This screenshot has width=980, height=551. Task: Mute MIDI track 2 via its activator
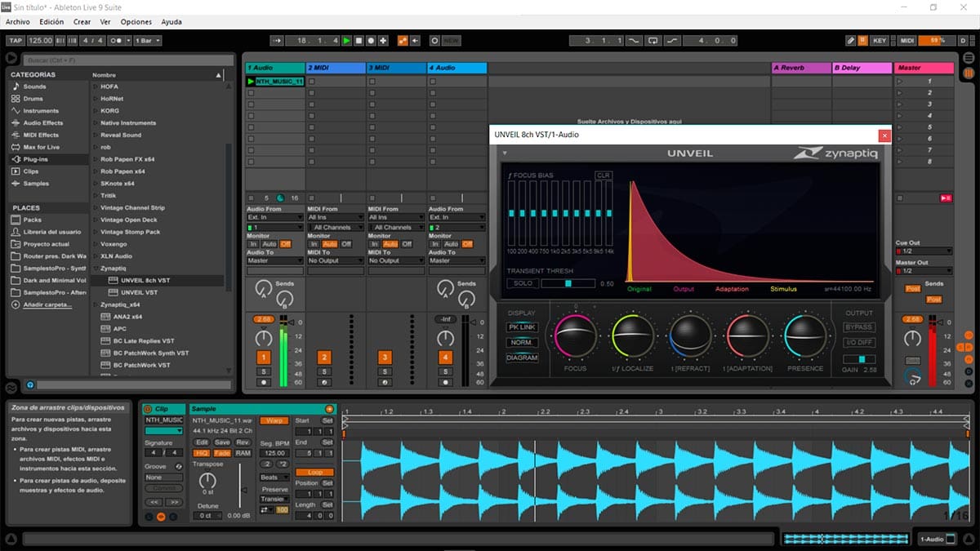(x=324, y=358)
